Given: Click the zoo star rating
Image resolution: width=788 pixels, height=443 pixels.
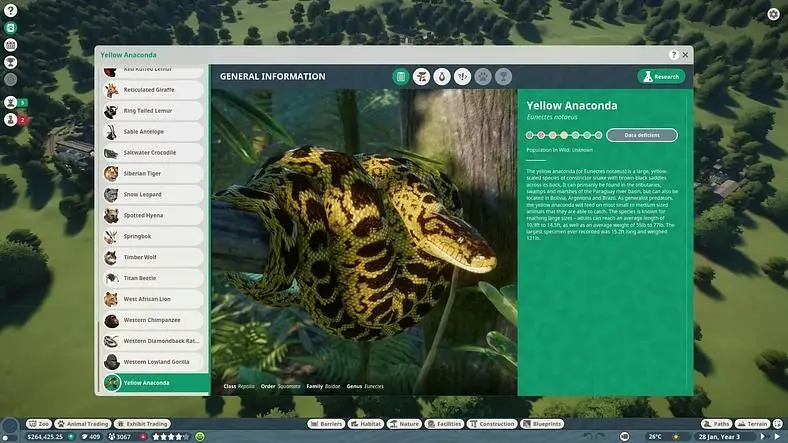Looking at the screenshot, I should pos(171,436).
